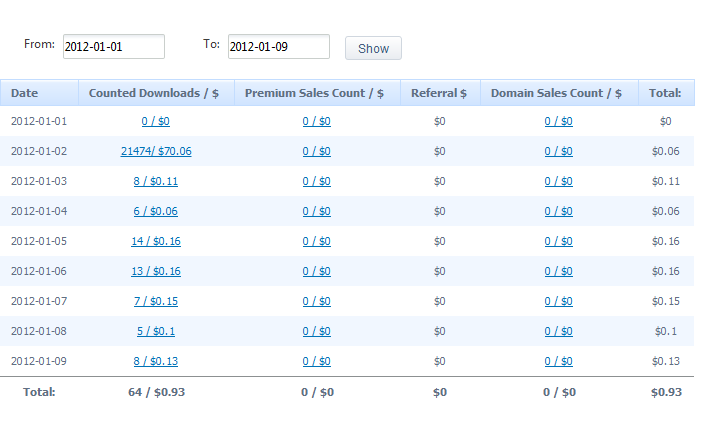Open domain sales link for 2012-01-09

click(x=559, y=361)
